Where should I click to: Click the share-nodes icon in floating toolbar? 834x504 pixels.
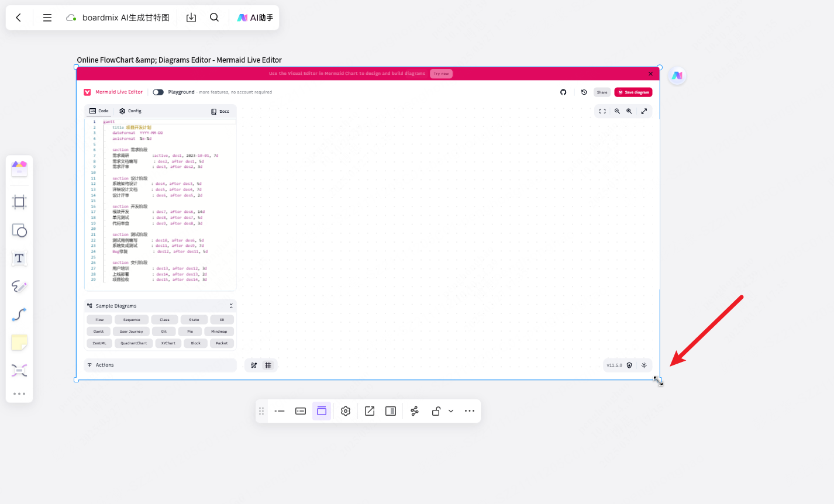tap(415, 411)
